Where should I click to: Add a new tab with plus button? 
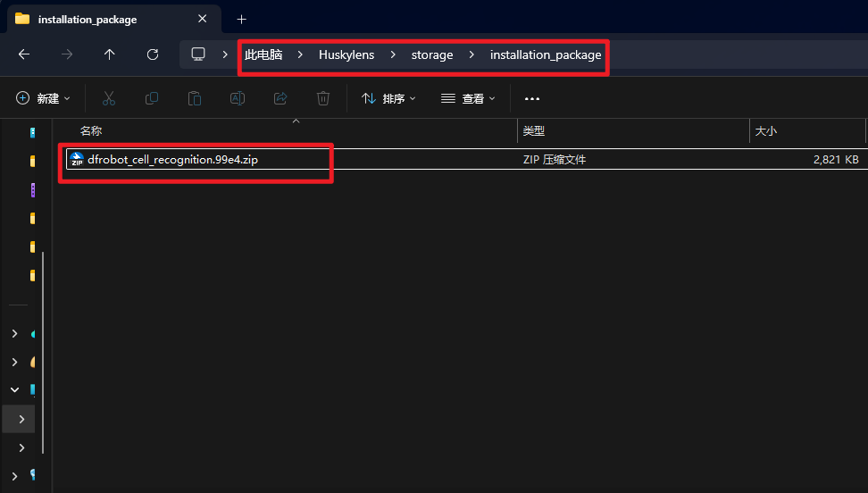tap(241, 19)
